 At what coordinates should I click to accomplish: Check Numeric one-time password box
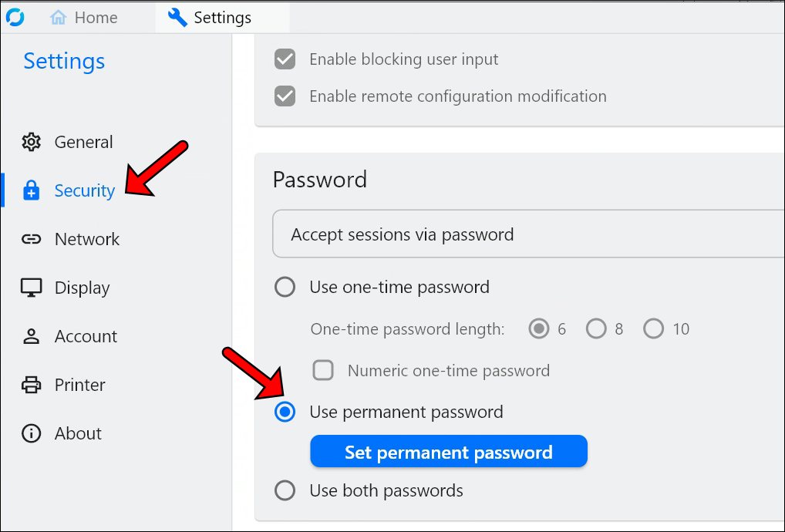coord(323,371)
